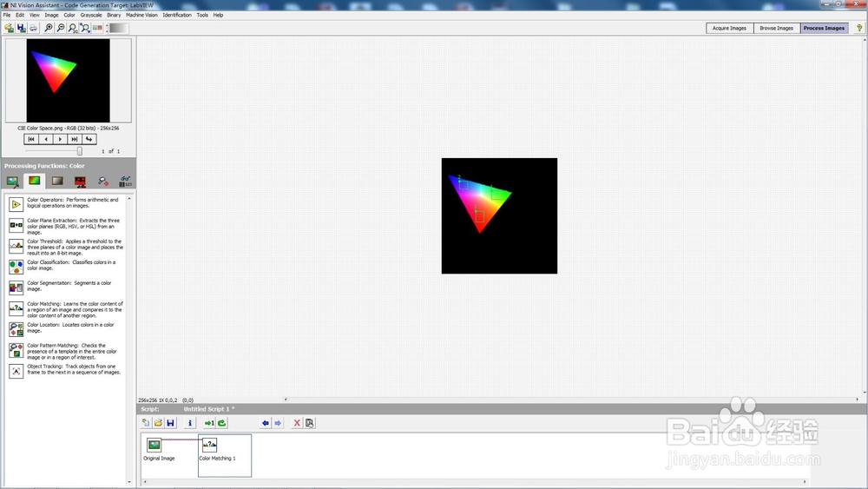Click the image index slider handle
Screen dimensions: 868x489
coord(80,150)
